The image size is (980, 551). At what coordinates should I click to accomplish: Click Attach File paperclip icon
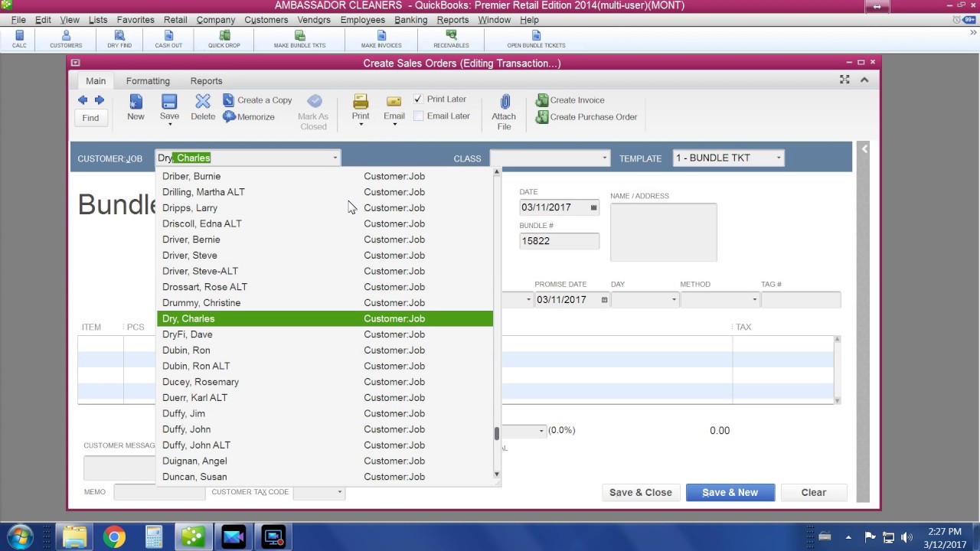click(x=505, y=102)
